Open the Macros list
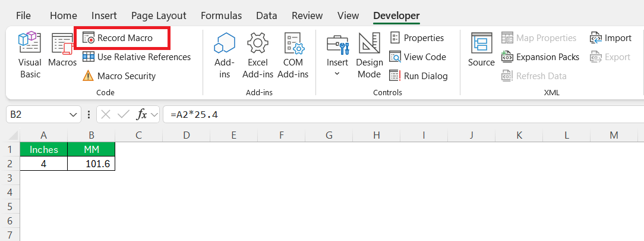This screenshot has height=241, width=644. pyautogui.click(x=62, y=50)
